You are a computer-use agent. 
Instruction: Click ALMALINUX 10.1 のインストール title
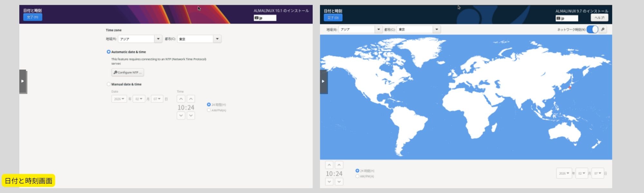(x=281, y=11)
